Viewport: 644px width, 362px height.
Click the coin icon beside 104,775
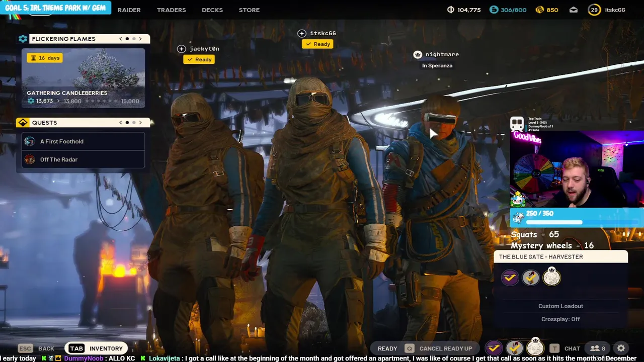(450, 10)
